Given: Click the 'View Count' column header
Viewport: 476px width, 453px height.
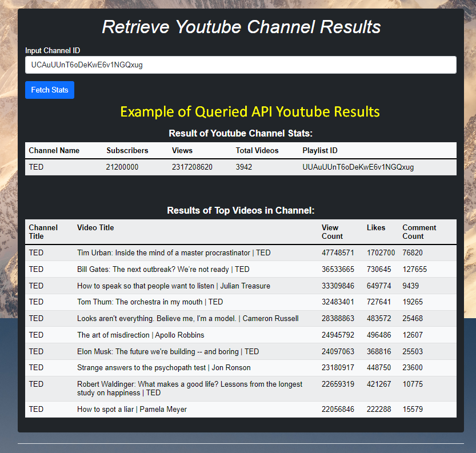Looking at the screenshot, I should (332, 232).
